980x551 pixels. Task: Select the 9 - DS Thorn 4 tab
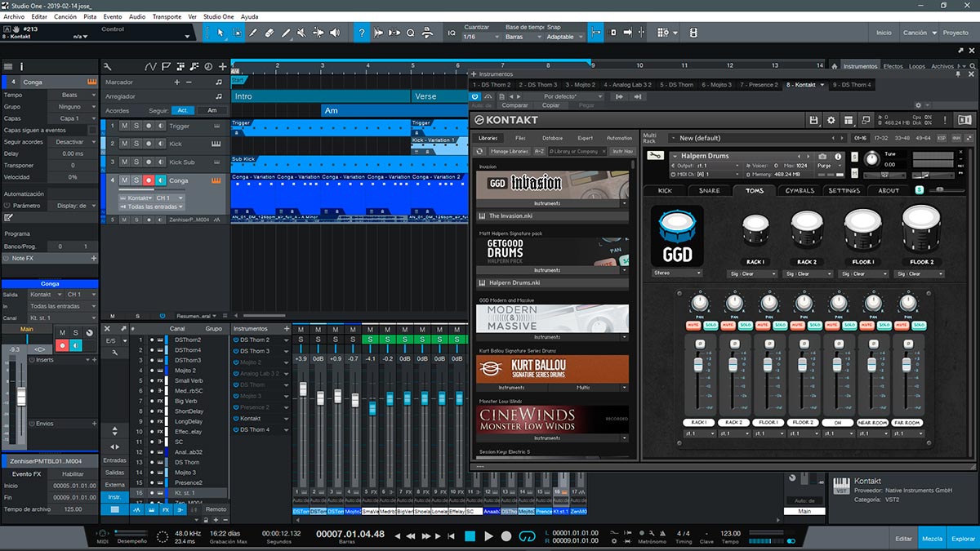(851, 85)
